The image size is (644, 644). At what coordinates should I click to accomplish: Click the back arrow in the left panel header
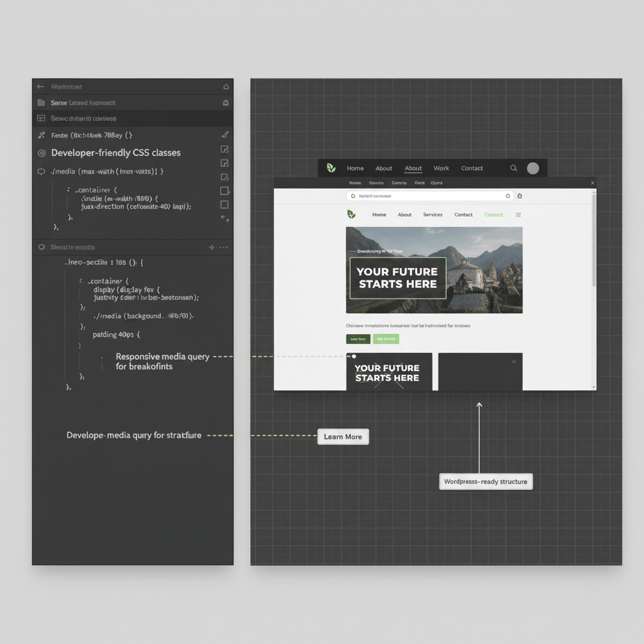41,87
